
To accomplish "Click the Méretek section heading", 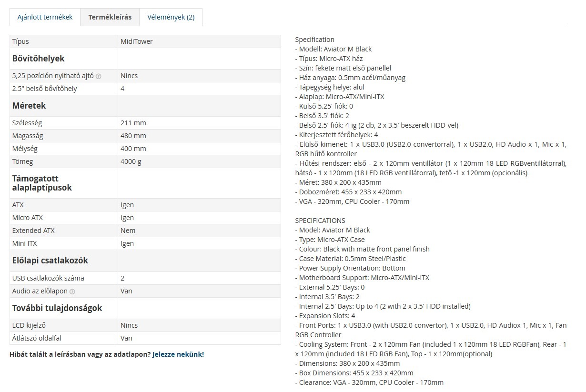I will 29,105.
